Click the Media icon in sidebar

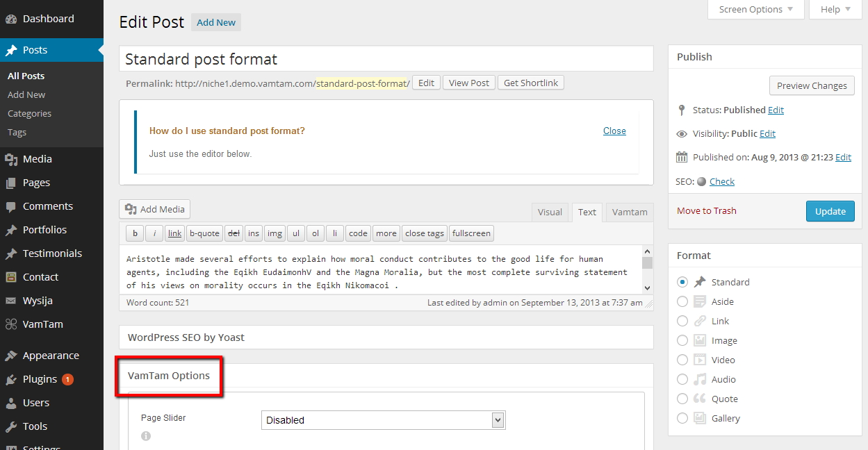[11, 159]
